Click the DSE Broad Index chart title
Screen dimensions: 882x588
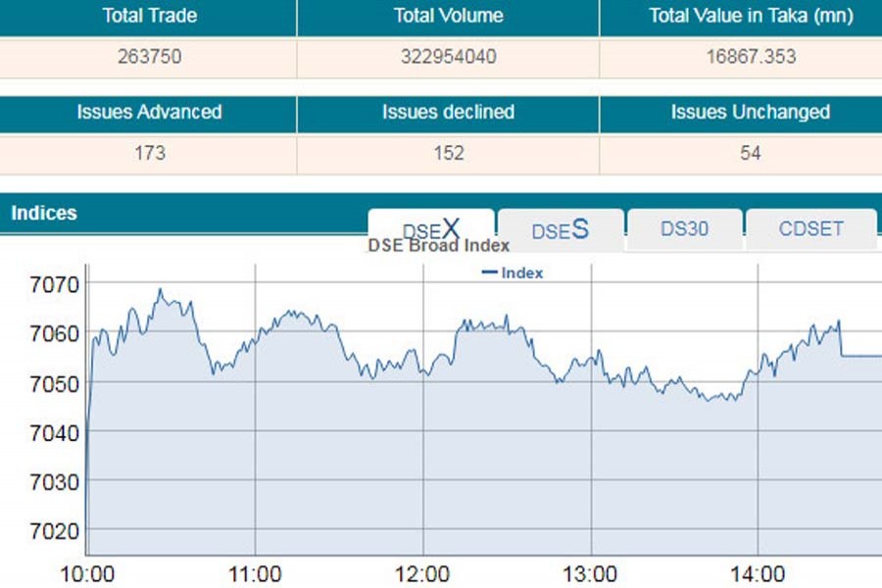[438, 246]
